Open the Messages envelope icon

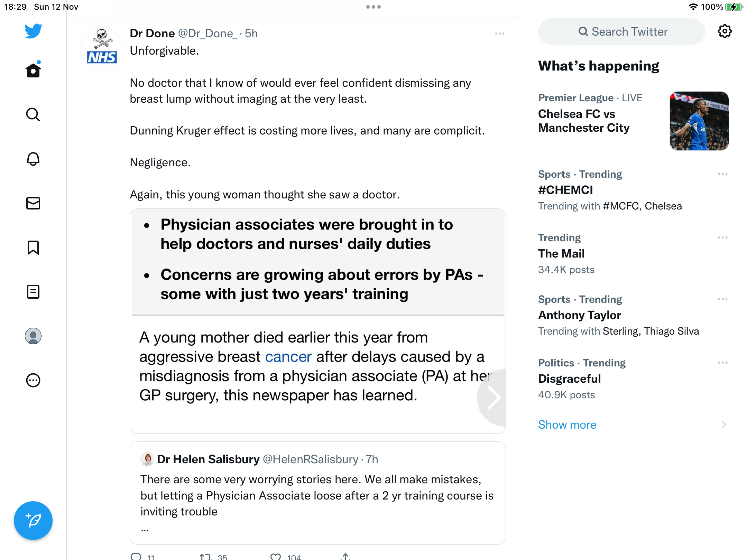pos(33,203)
